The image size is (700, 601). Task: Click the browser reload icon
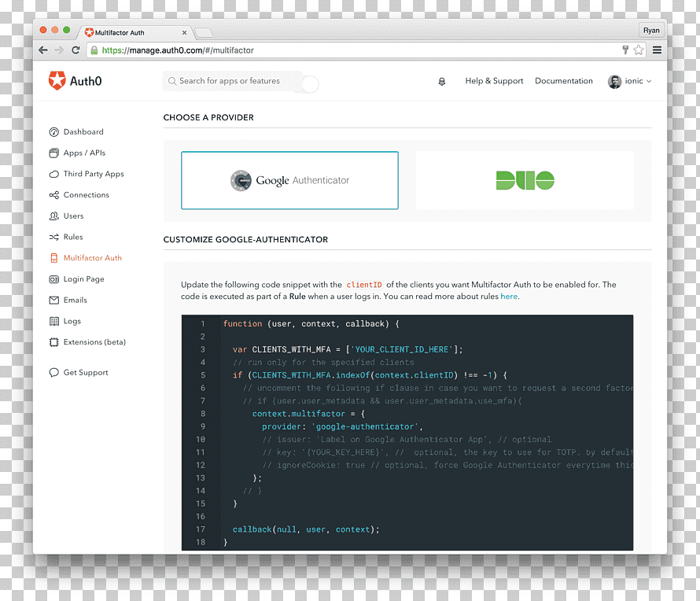[76, 50]
